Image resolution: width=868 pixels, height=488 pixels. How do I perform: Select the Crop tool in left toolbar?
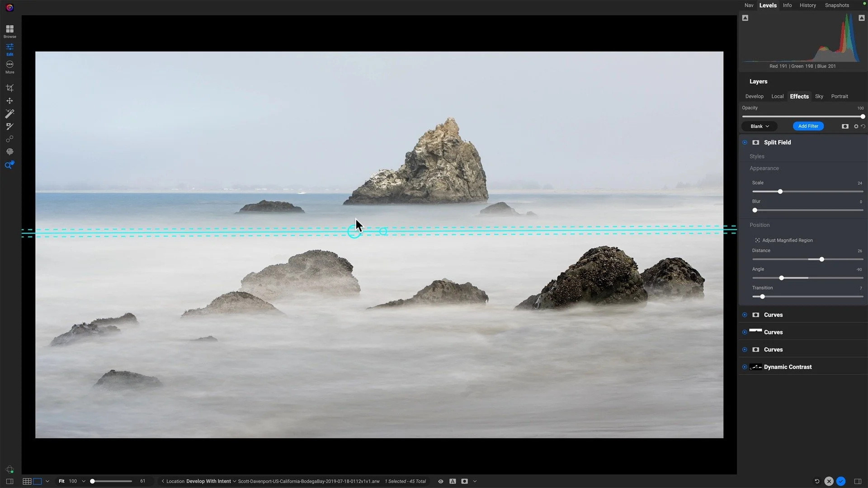pos(9,88)
